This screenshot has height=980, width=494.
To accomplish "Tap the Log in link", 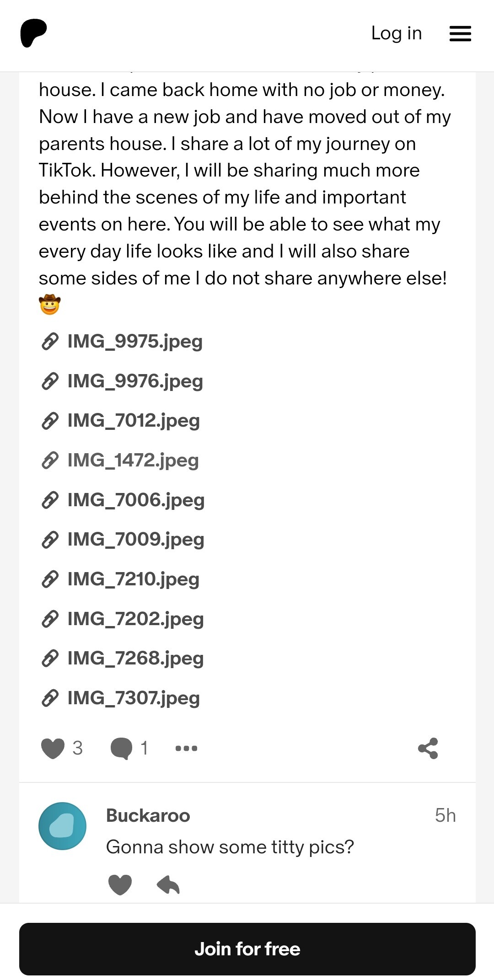I will (396, 33).
